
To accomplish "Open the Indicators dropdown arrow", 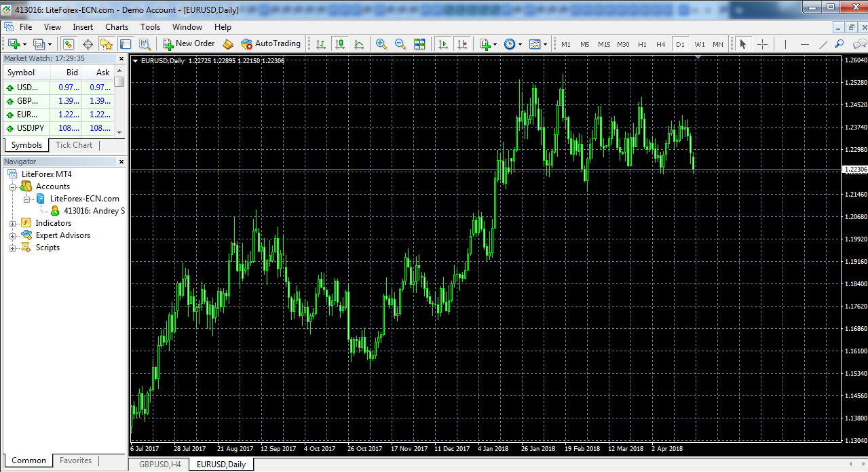I will pyautogui.click(x=495, y=44).
